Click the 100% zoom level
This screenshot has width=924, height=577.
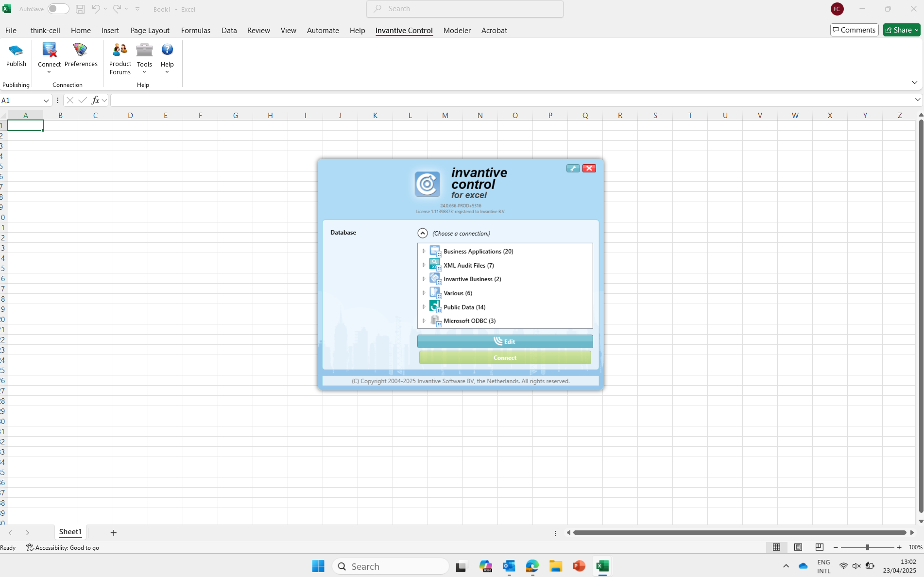(915, 547)
